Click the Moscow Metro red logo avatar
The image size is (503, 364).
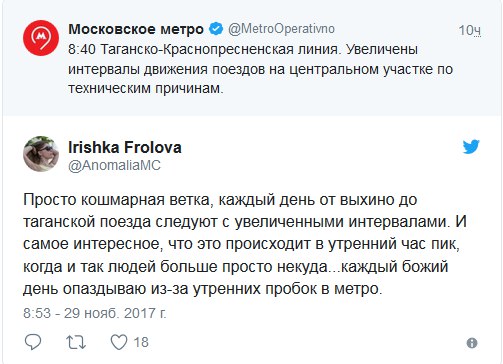41,38
